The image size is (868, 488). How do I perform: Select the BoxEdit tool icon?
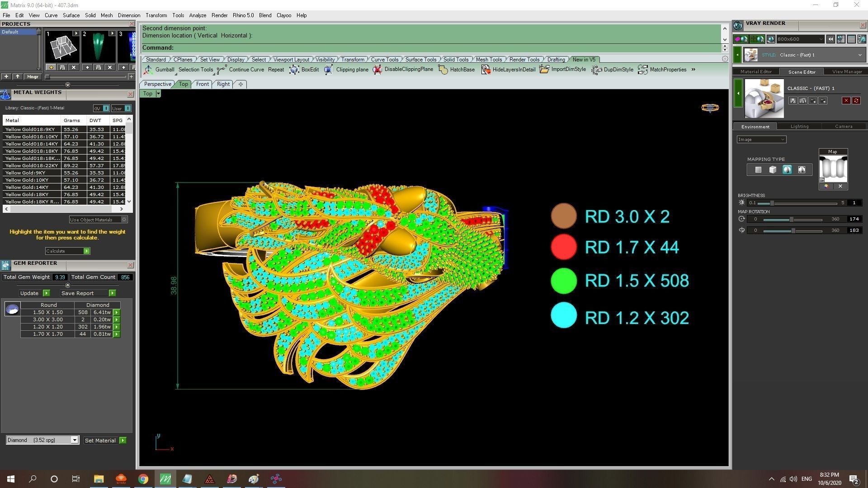click(x=294, y=70)
